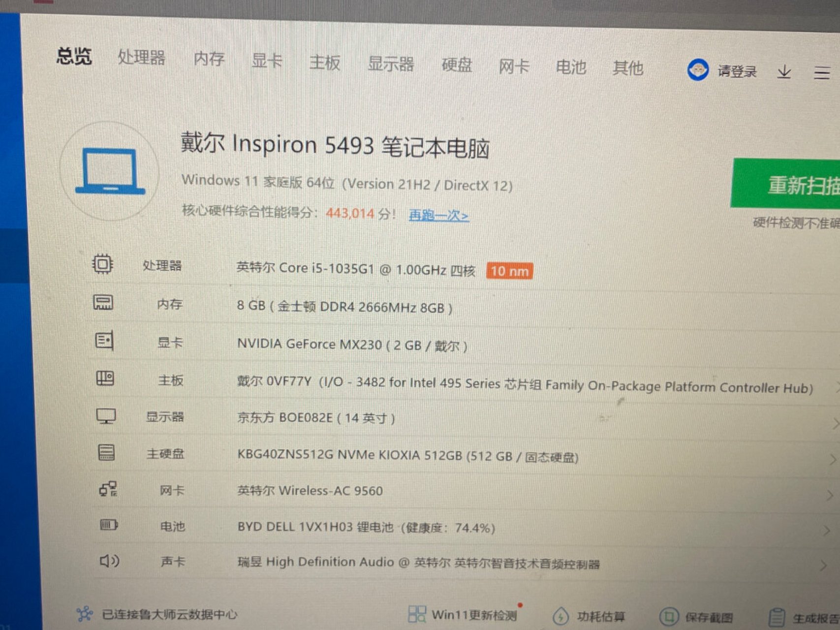The image size is (840, 630).
Task: Expand the 主硬盘 row chevron
Action: tap(832, 460)
